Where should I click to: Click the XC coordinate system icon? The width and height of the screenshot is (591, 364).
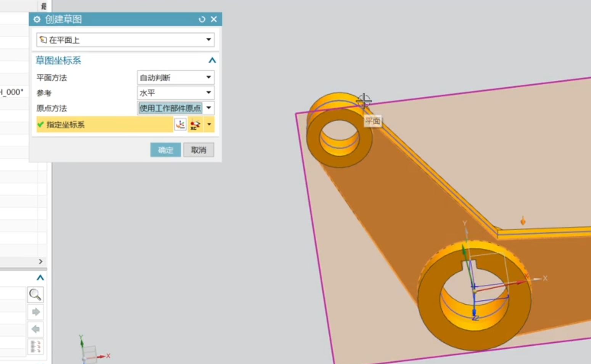pyautogui.click(x=195, y=124)
